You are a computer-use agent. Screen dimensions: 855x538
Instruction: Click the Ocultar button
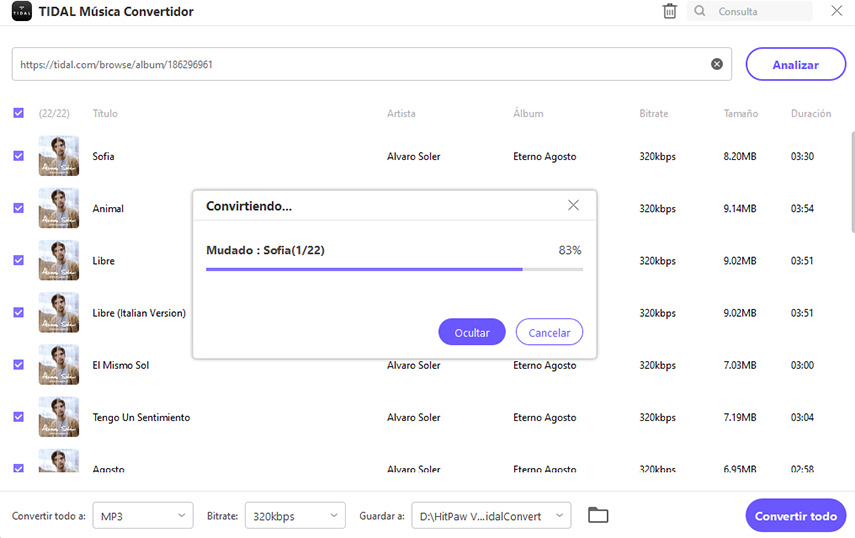coord(472,332)
